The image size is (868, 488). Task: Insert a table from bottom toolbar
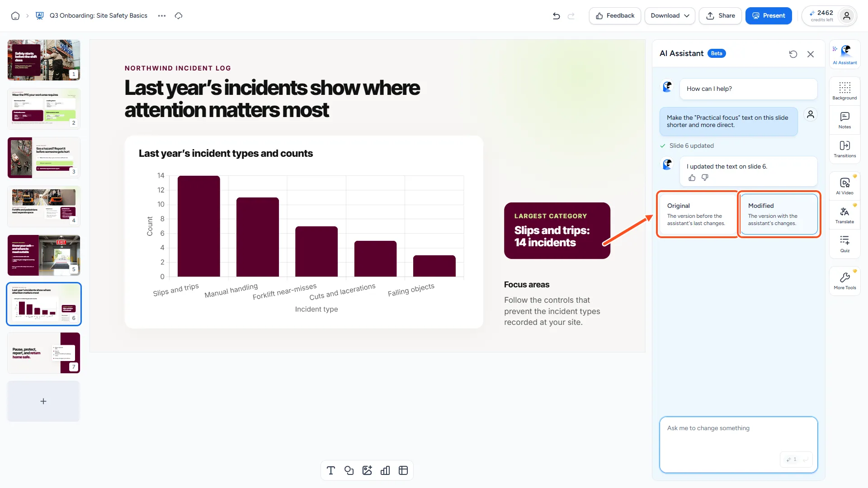[403, 470]
